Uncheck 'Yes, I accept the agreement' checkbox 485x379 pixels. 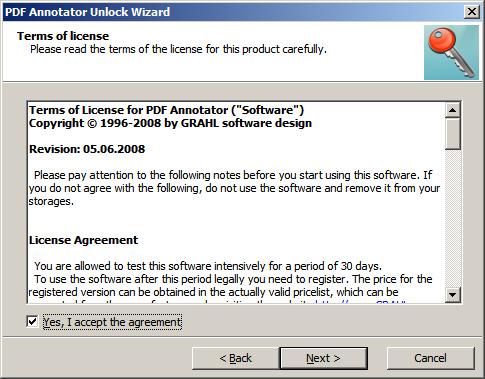(32, 322)
